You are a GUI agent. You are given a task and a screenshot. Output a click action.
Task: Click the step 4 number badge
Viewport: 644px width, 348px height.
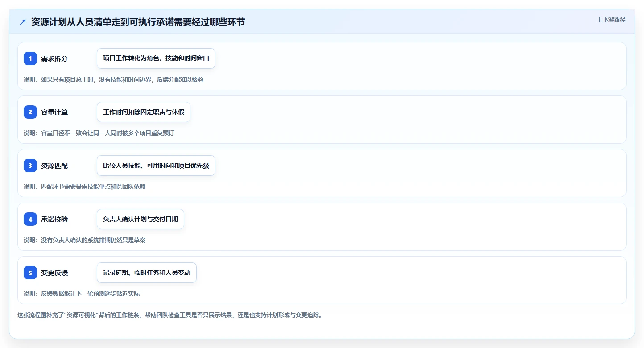[x=30, y=219]
